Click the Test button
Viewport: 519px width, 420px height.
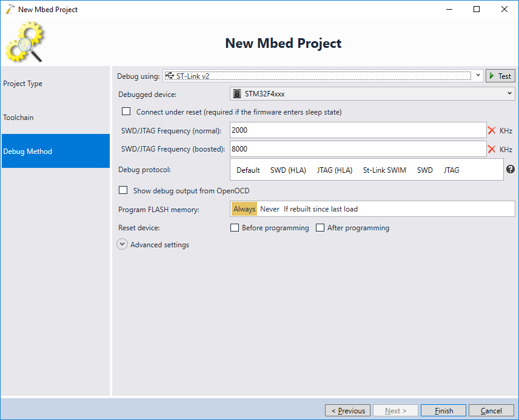click(500, 76)
